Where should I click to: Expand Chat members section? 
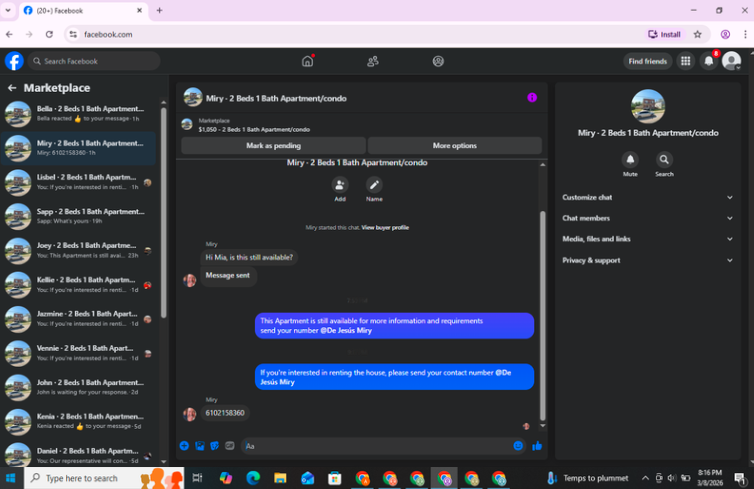point(648,218)
